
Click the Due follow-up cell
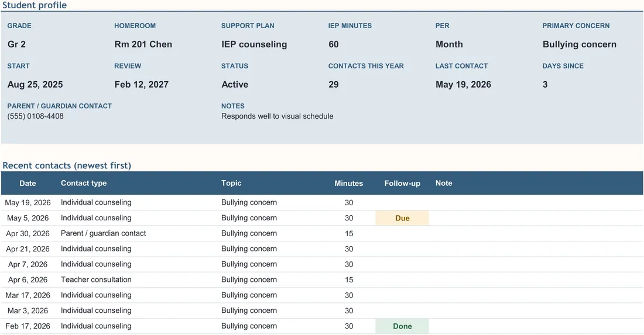pyautogui.click(x=403, y=218)
